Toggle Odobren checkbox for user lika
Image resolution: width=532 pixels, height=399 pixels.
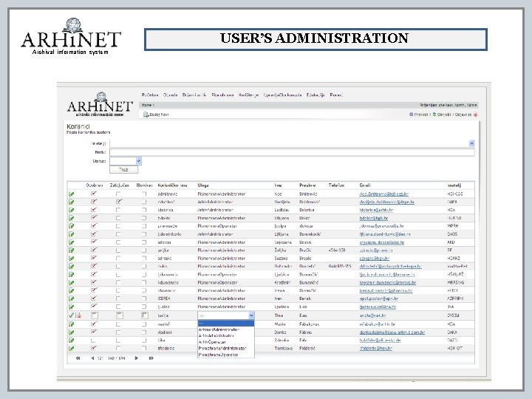point(93,341)
